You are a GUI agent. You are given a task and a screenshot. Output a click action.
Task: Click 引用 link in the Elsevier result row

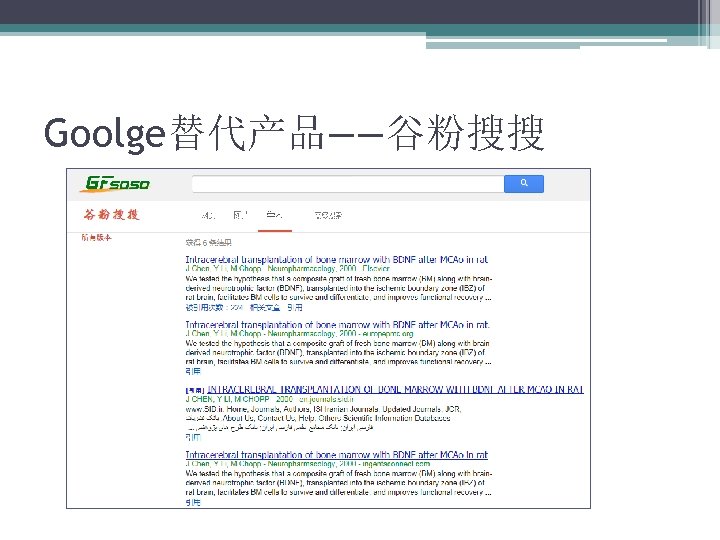295,307
